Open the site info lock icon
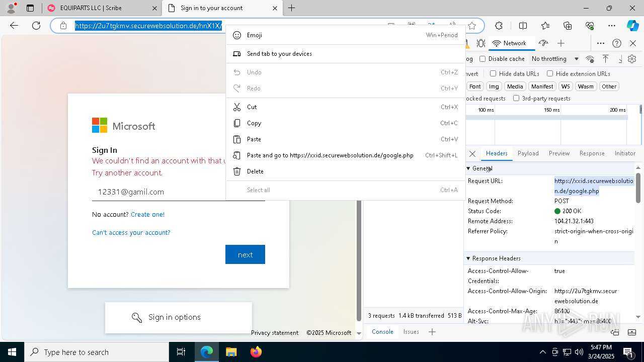Image resolution: width=644 pixels, height=362 pixels. pos(63,26)
